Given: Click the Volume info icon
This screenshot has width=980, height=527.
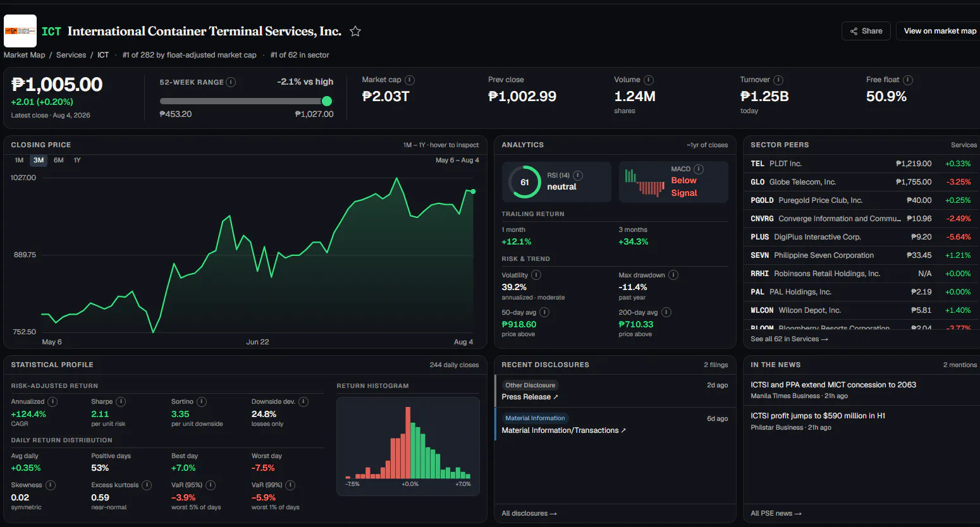Looking at the screenshot, I should point(649,80).
